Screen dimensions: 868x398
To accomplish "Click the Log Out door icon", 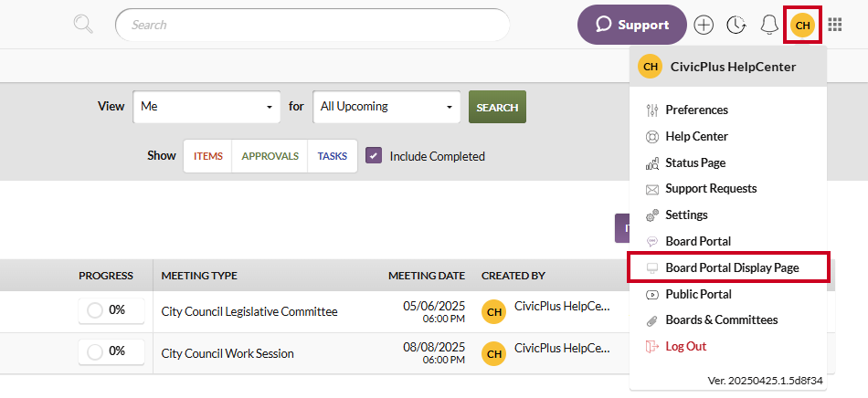I will coord(652,347).
